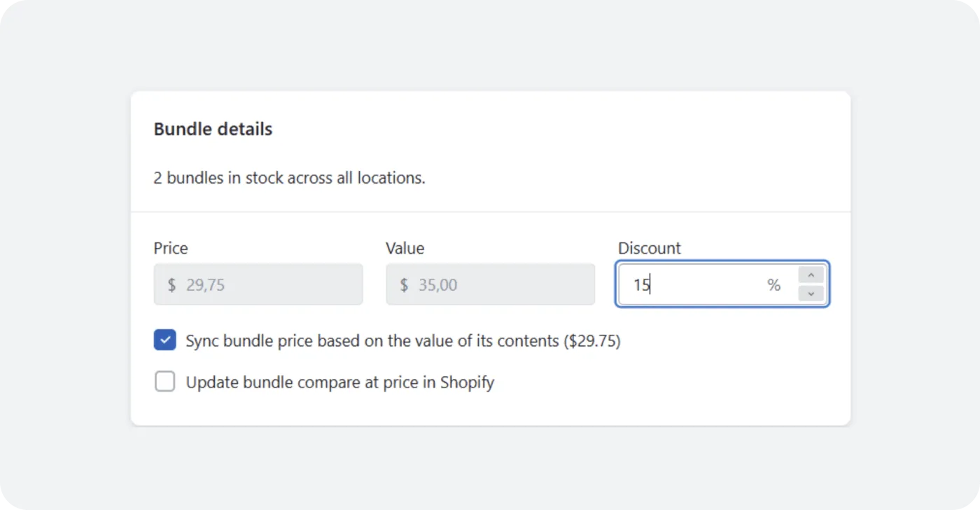Screen dimensions: 980x510
Task: Click the Value label above its input
Action: coord(405,248)
